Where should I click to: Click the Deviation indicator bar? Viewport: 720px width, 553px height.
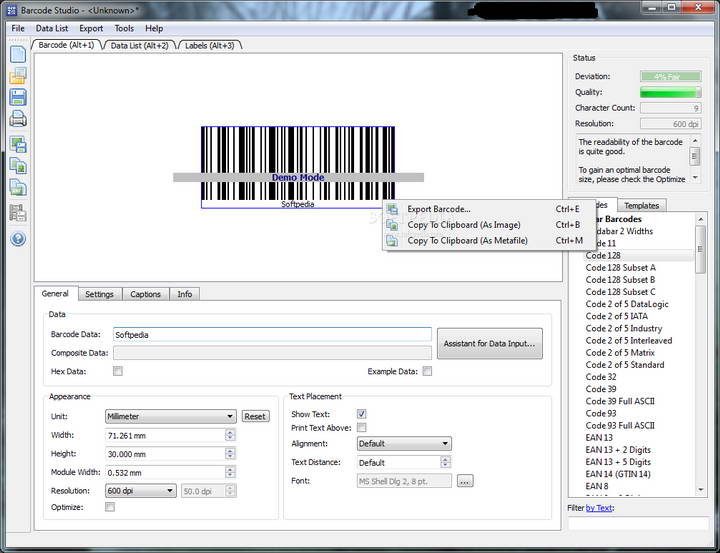tap(671, 76)
